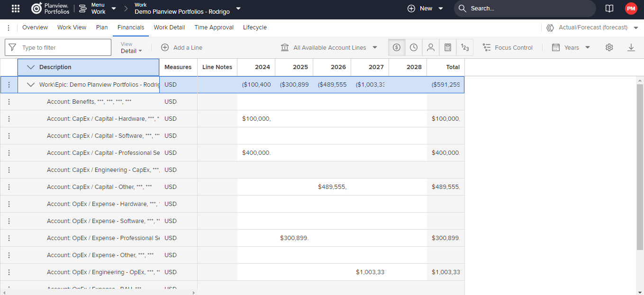Toggle the calculator measure icon
The width and height of the screenshot is (644, 295).
coord(448,47)
